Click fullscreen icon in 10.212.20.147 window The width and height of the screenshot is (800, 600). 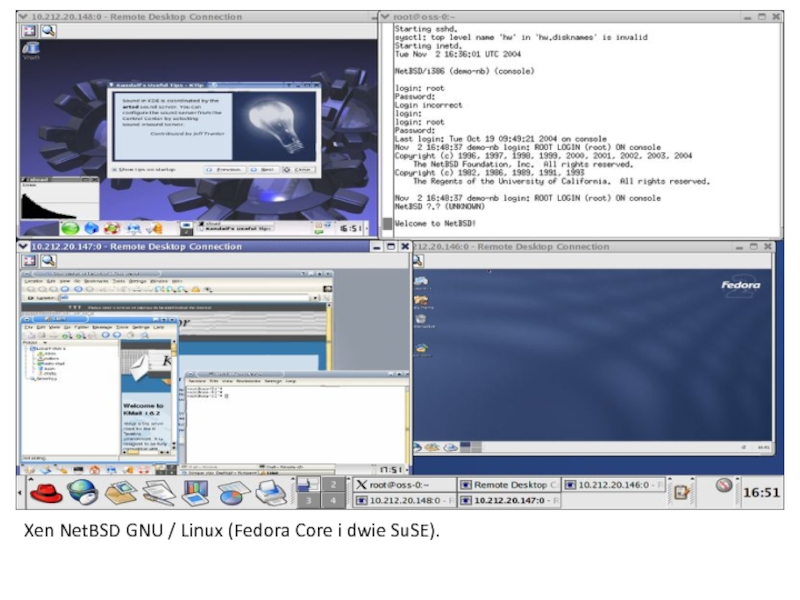[x=29, y=261]
